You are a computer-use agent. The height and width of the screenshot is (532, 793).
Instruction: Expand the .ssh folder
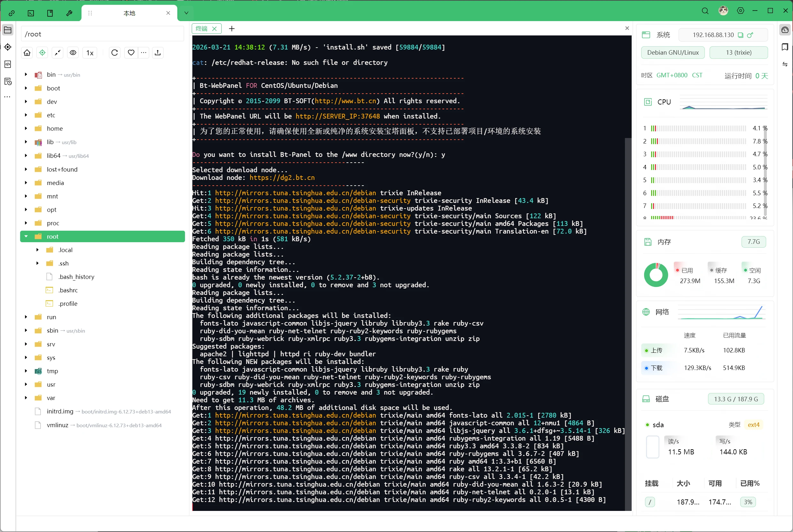(37, 263)
